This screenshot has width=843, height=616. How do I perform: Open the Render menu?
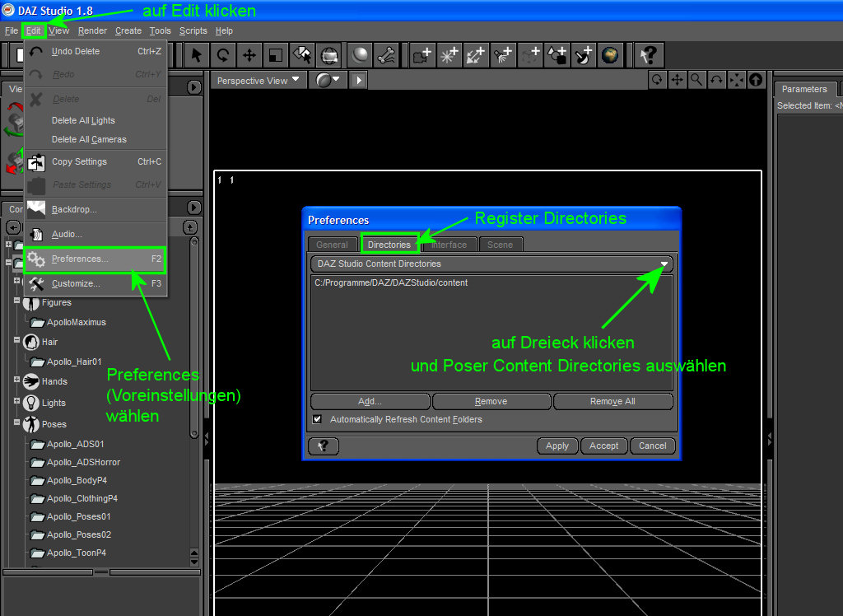point(92,30)
